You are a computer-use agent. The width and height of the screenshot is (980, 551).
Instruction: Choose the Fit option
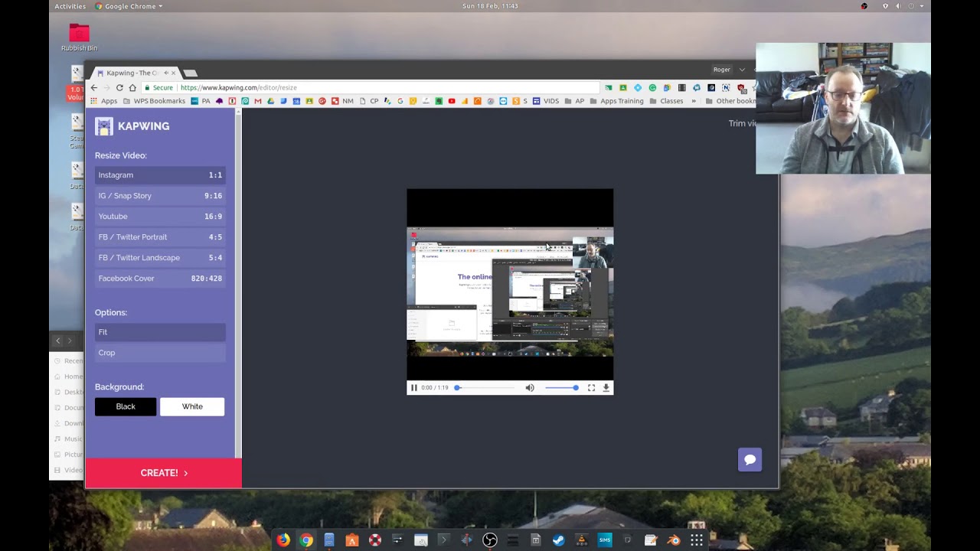tap(160, 332)
